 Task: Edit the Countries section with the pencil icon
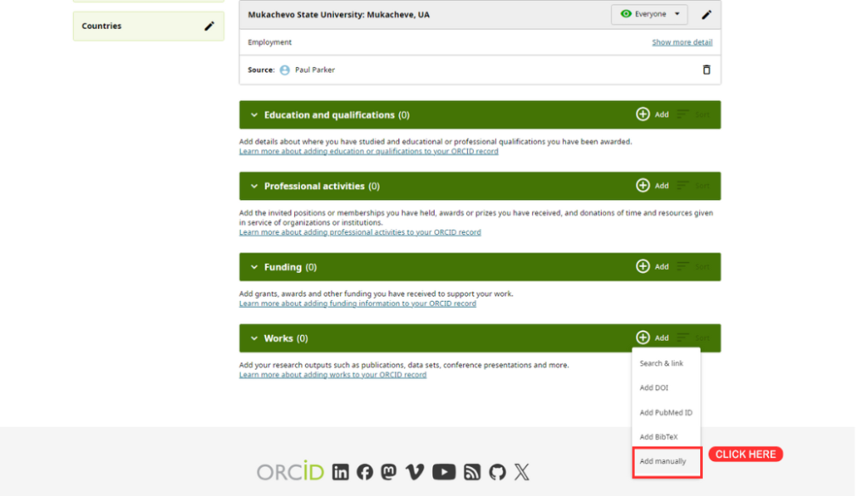209,26
